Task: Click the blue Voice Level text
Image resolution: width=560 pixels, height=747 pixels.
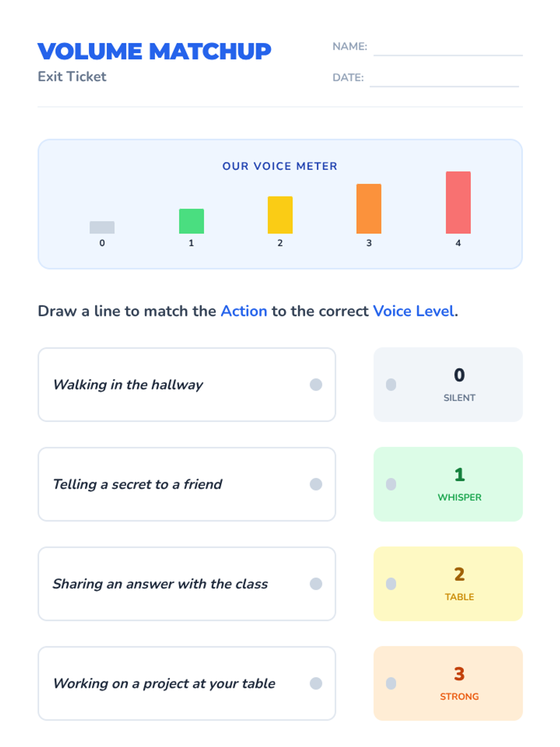Action: pos(413,311)
